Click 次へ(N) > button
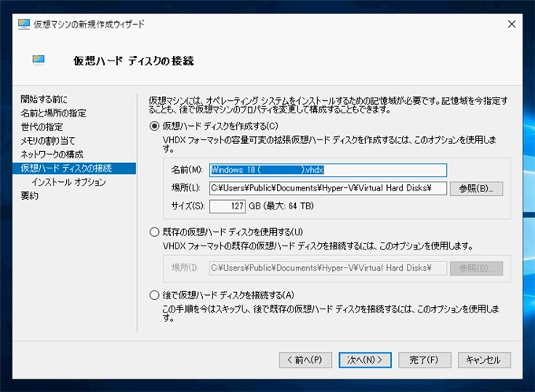The width and height of the screenshot is (535, 392). coord(365,360)
